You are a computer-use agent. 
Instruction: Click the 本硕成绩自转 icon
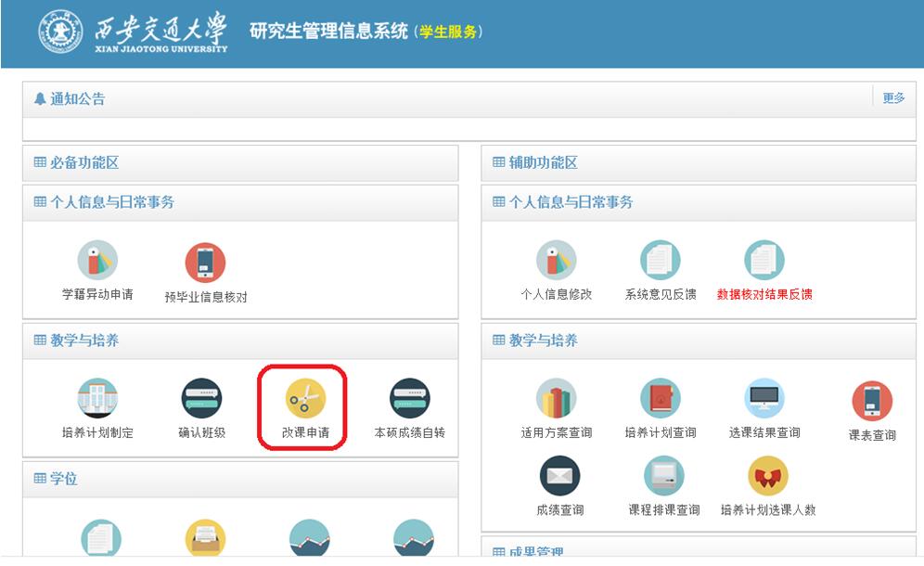coord(409,399)
